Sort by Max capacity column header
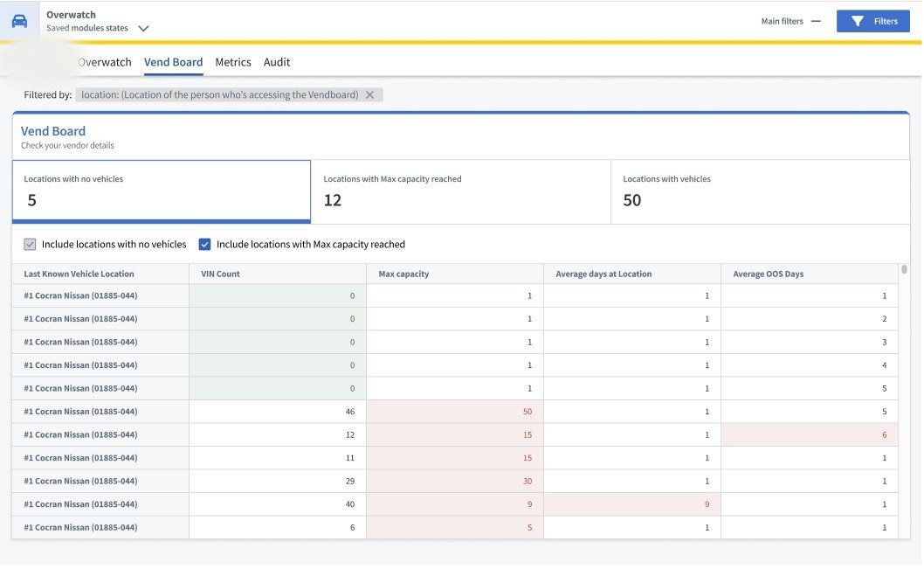Image resolution: width=924 pixels, height=569 pixels. pos(403,274)
